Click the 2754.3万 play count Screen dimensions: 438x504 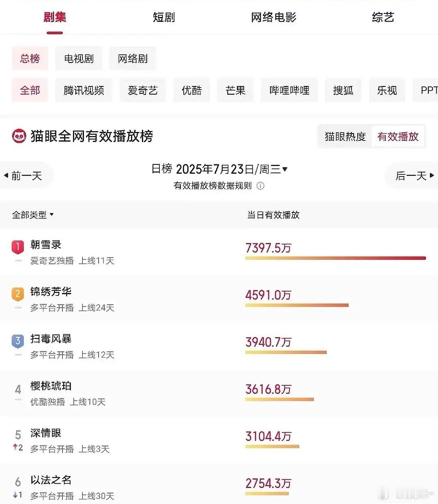268,483
